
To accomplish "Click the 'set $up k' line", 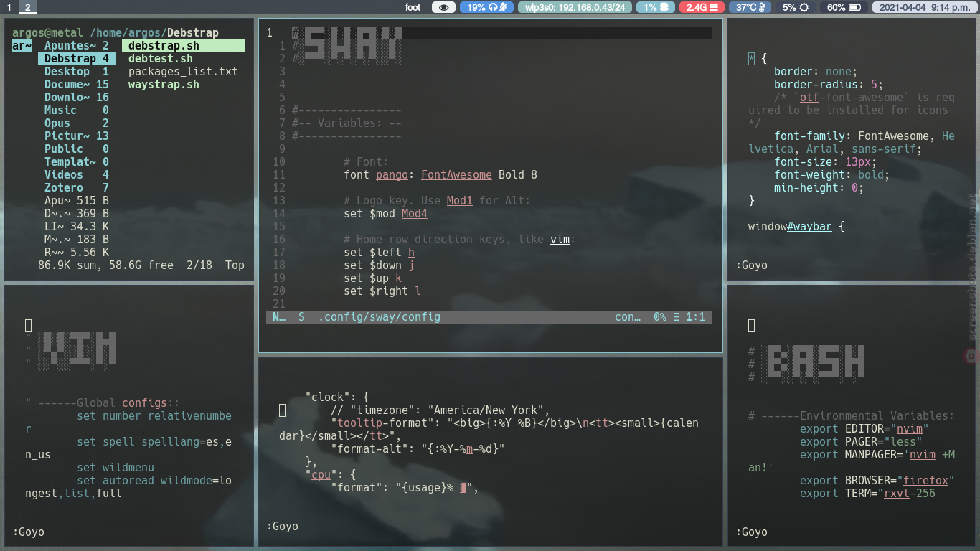I will 372,278.
